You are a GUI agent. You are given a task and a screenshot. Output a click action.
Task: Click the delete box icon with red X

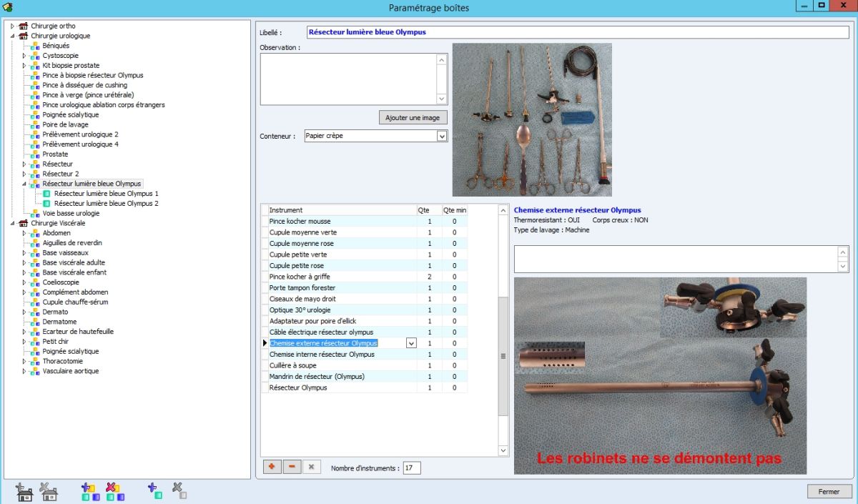(x=114, y=491)
